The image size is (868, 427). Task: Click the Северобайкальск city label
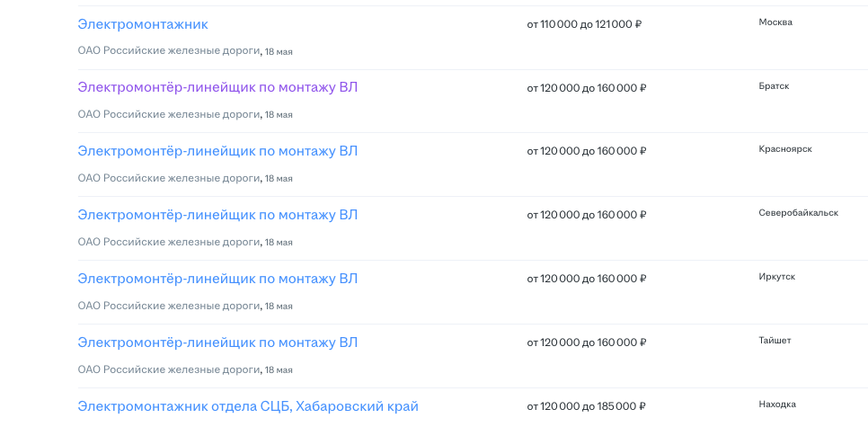click(798, 212)
